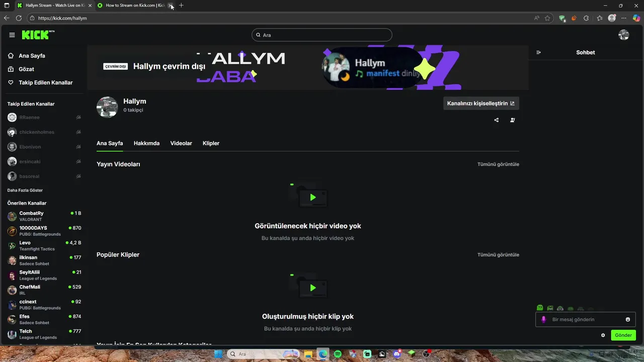Open the read aloud icon in address bar

point(537,18)
